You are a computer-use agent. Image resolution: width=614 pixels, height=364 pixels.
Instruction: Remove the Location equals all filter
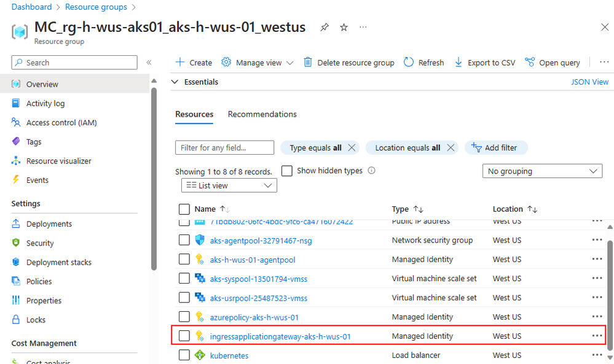point(451,148)
